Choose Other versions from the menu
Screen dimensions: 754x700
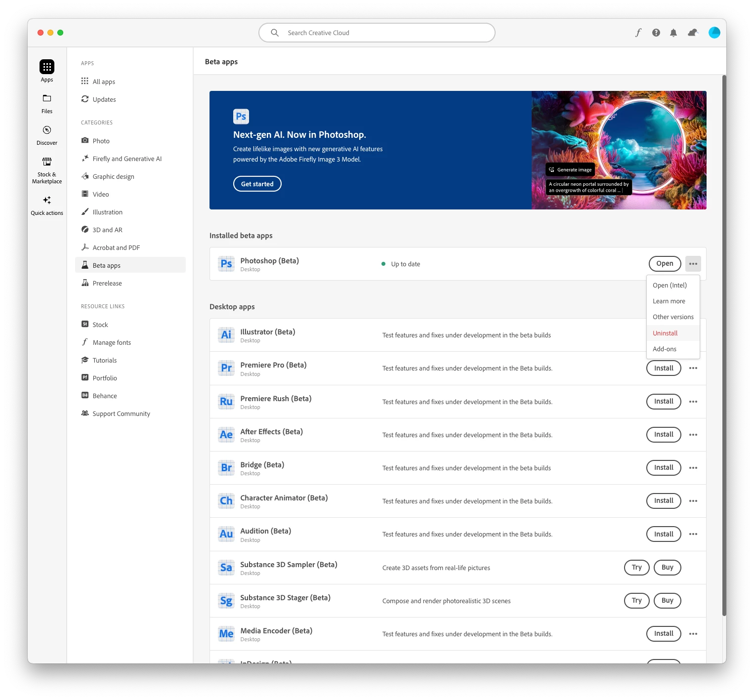coord(673,317)
